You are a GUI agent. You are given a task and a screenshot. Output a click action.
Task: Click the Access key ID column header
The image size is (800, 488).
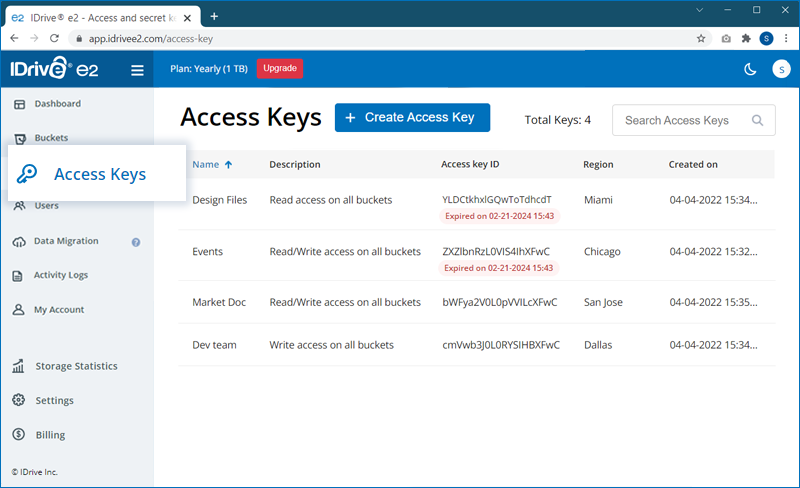click(470, 164)
